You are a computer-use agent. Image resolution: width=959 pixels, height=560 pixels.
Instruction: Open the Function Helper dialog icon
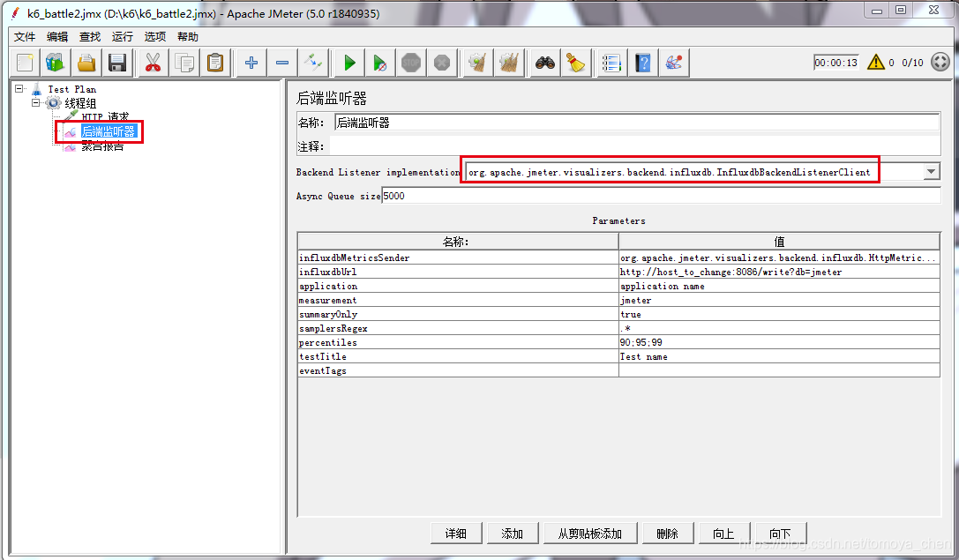pos(611,63)
